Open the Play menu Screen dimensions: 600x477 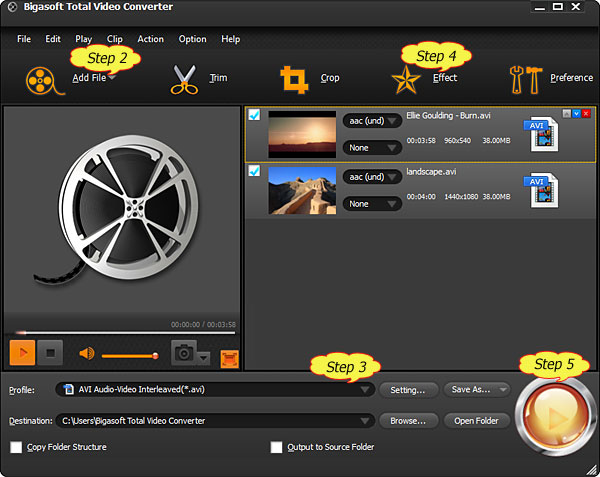(x=83, y=39)
